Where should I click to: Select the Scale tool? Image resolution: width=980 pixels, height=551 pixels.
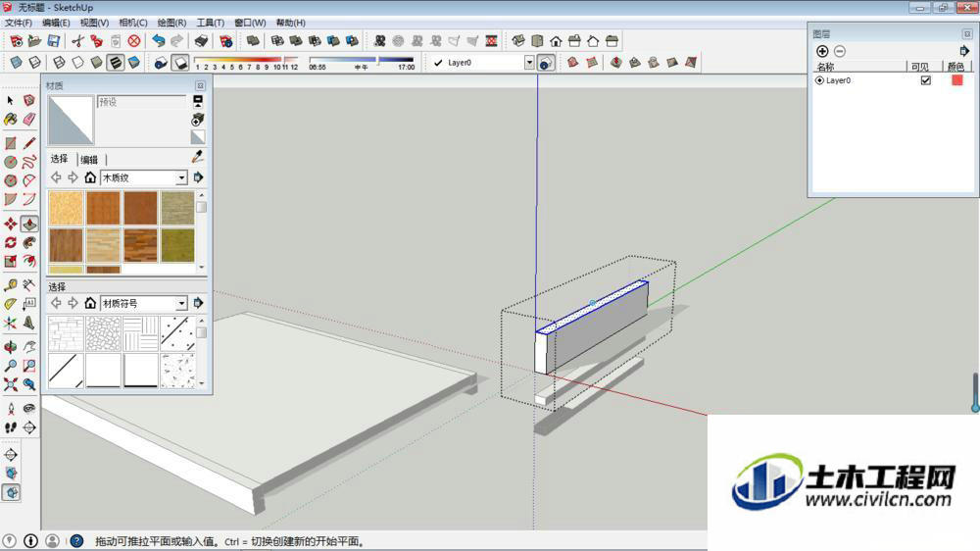[x=10, y=262]
